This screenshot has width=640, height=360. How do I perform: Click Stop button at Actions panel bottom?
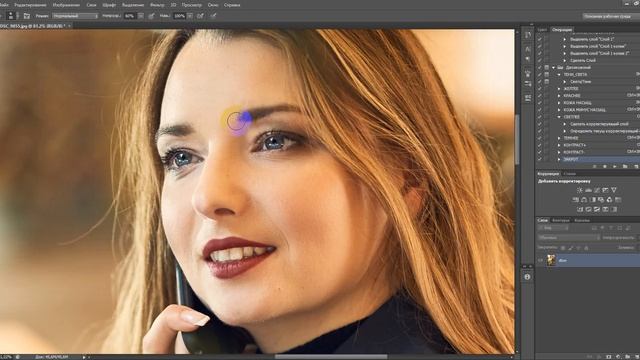[595, 167]
